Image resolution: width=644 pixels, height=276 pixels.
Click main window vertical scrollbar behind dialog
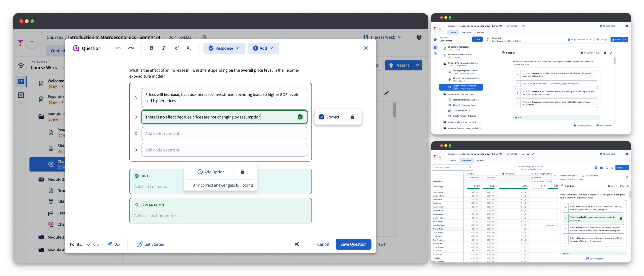coord(394,110)
